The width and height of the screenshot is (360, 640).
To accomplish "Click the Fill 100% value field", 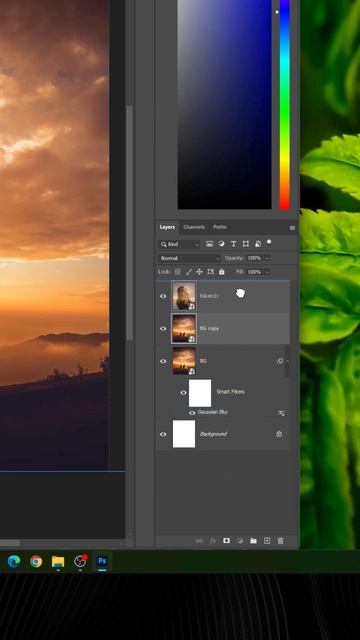I will (x=255, y=272).
